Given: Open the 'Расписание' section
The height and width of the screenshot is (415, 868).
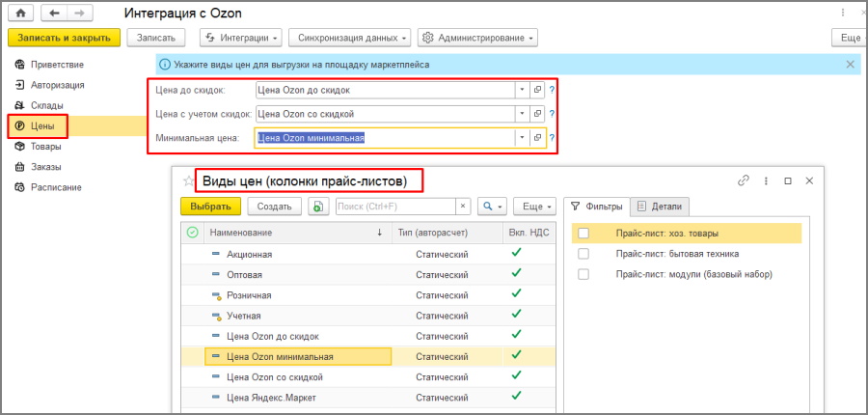Looking at the screenshot, I should (x=56, y=187).
